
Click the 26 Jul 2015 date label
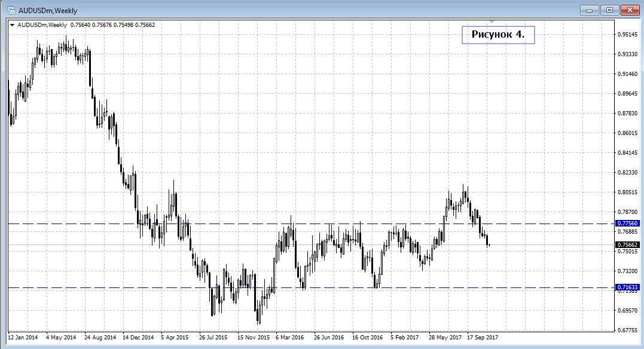tap(213, 337)
